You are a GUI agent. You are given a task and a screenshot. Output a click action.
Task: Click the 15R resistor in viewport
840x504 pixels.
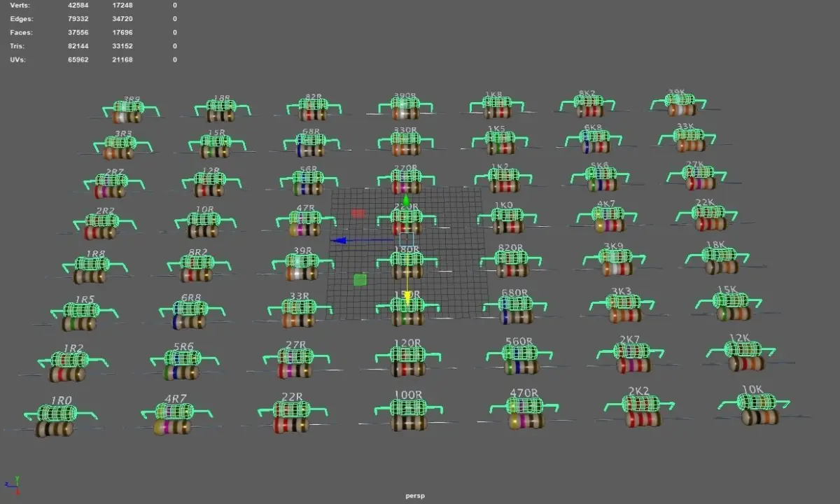(x=216, y=147)
